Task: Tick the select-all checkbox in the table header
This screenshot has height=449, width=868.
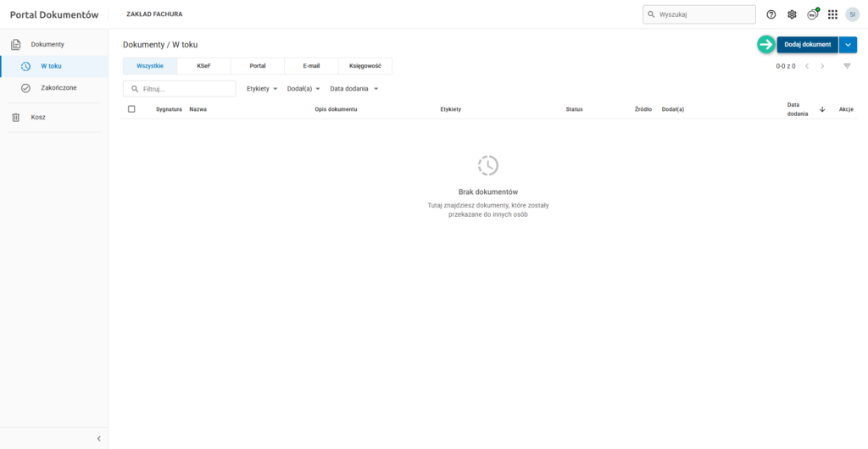Action: click(x=131, y=108)
